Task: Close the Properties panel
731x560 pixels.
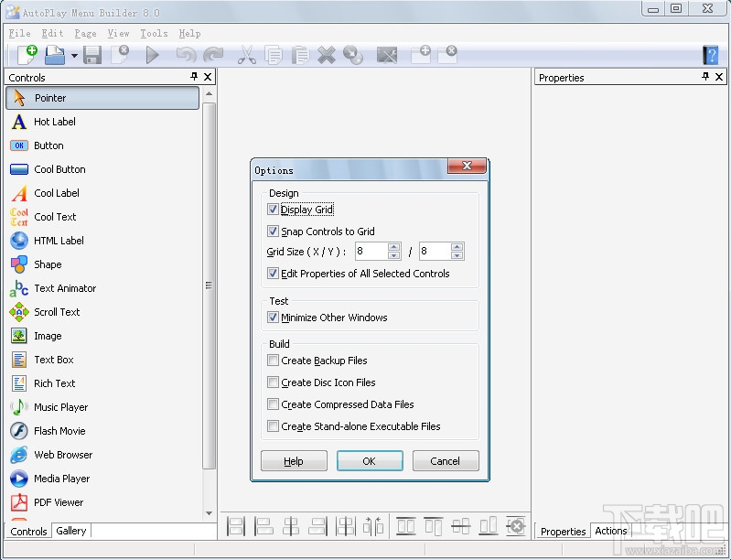Action: [x=719, y=77]
